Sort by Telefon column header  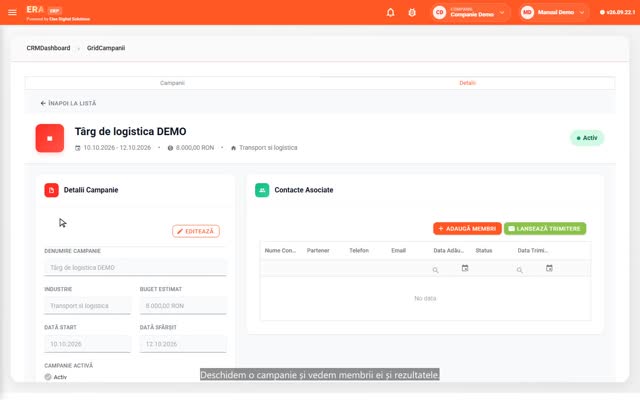(359, 250)
